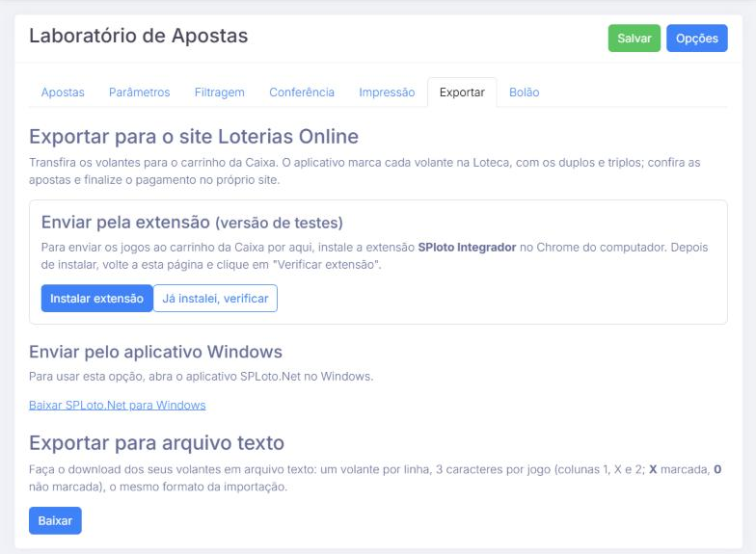Screen dimensions: 756x554
Task: Go to the Conferência tab
Action: coord(302,92)
